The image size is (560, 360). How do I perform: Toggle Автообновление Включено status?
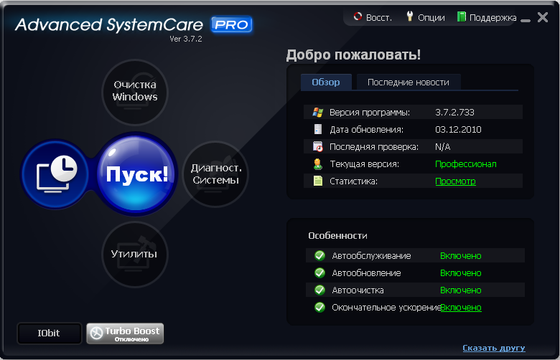click(460, 273)
